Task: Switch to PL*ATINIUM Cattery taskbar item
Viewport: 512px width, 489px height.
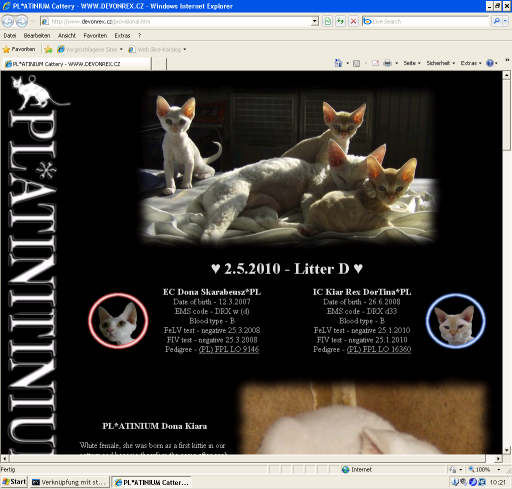Action: tap(152, 482)
